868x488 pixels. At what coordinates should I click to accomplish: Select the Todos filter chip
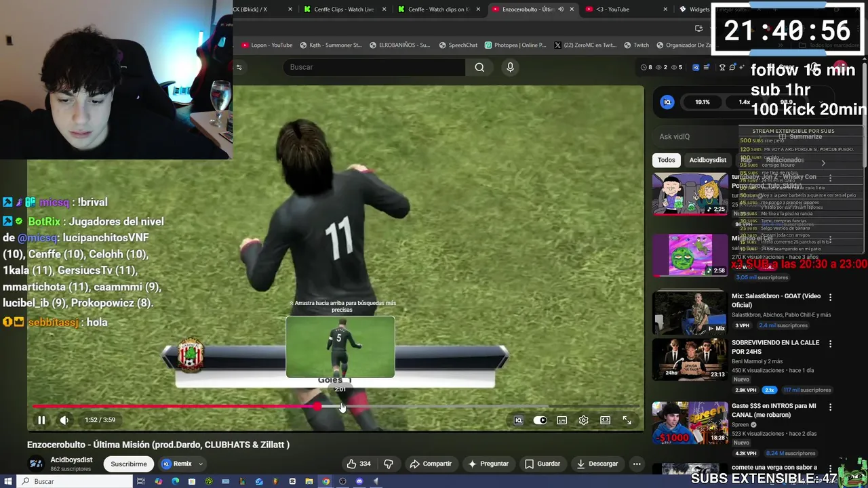coord(667,160)
